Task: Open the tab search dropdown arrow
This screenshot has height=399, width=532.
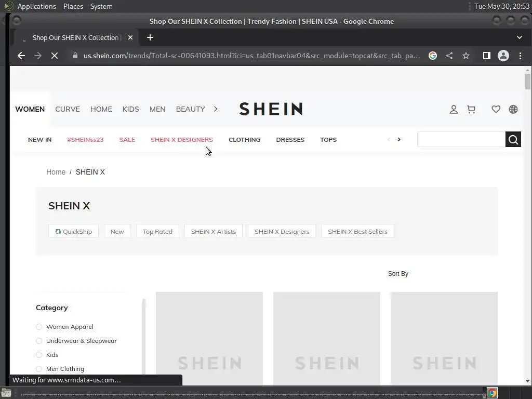Action: coord(520,37)
